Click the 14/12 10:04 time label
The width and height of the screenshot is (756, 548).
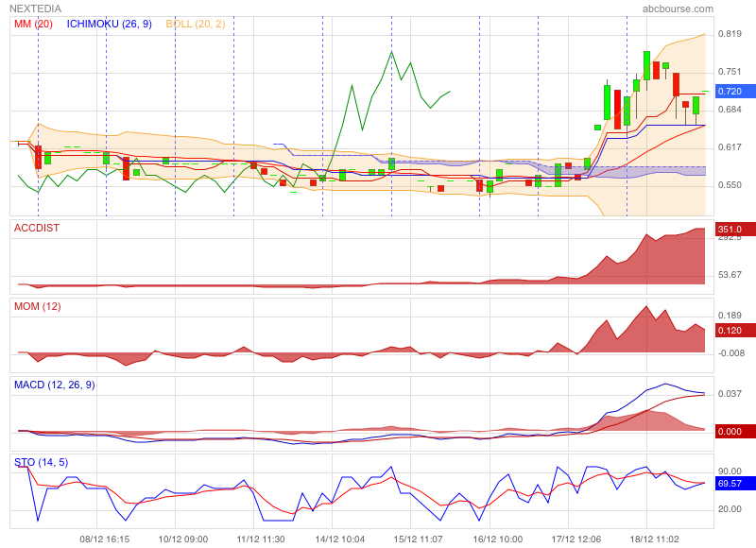339,539
